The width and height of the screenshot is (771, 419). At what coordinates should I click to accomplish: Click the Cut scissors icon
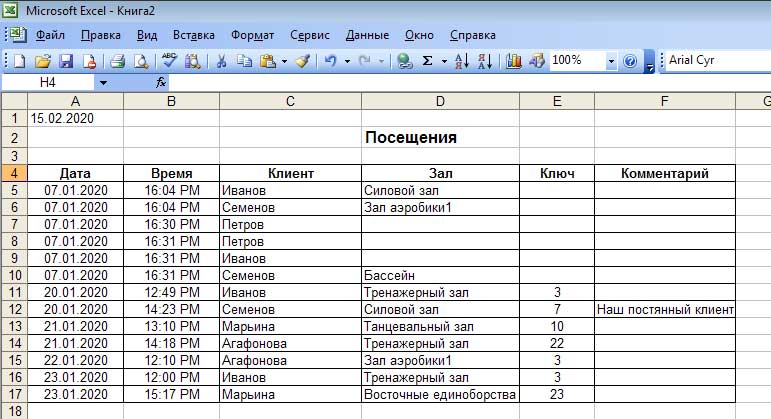point(221,61)
